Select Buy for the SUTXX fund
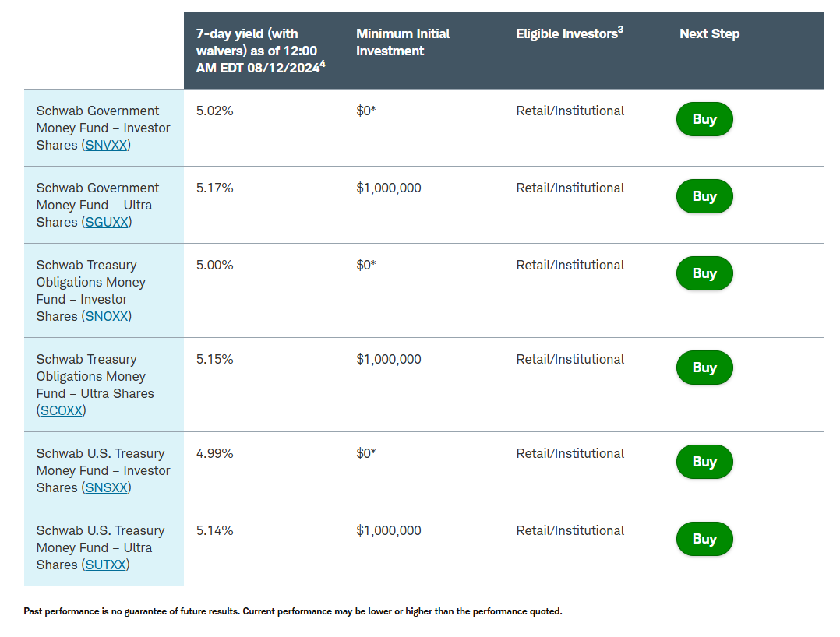This screenshot has width=840, height=637. [x=704, y=539]
